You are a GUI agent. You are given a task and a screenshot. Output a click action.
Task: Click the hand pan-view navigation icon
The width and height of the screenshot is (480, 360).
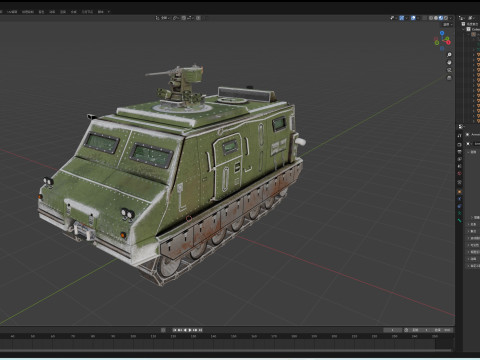[449, 62]
